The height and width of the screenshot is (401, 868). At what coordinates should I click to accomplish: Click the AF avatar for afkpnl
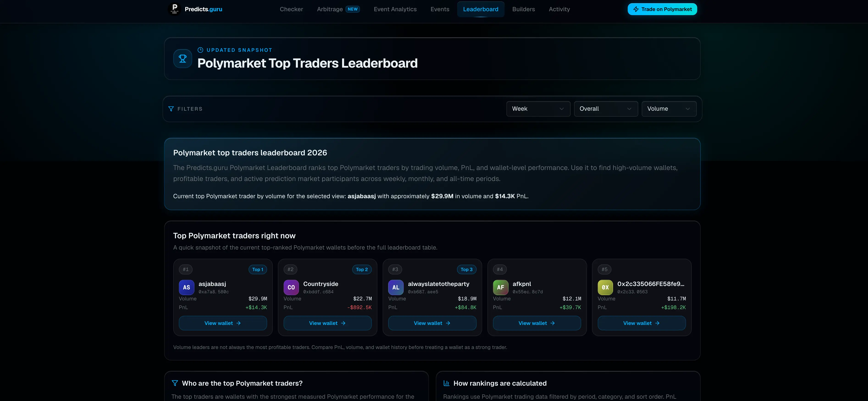500,287
